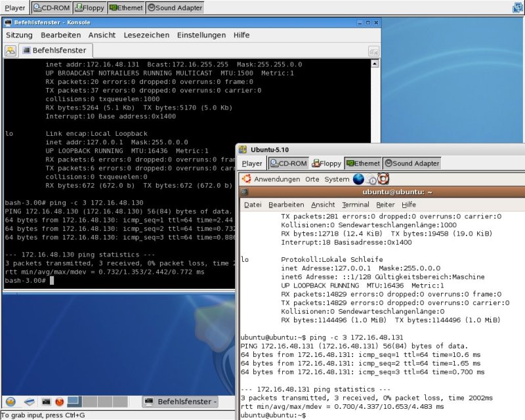Click the terminal icon in the KDE taskbar
Viewport: 525px width, 420px height.
coord(46,402)
